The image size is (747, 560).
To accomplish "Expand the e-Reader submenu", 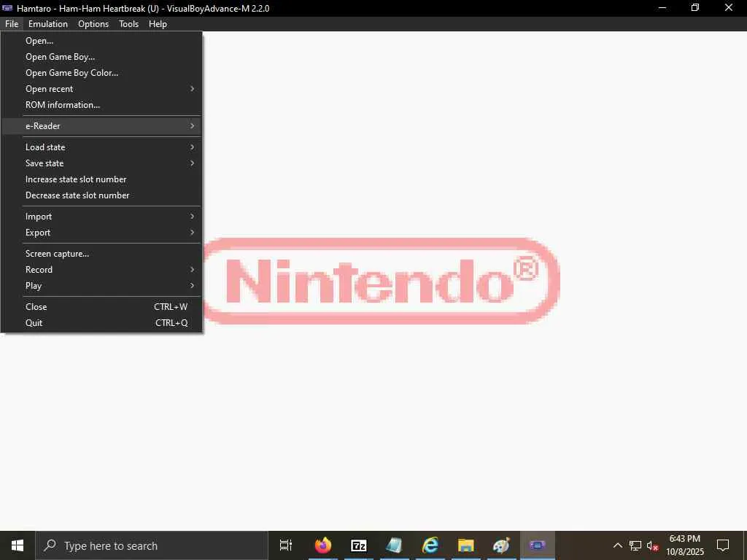I will point(101,126).
